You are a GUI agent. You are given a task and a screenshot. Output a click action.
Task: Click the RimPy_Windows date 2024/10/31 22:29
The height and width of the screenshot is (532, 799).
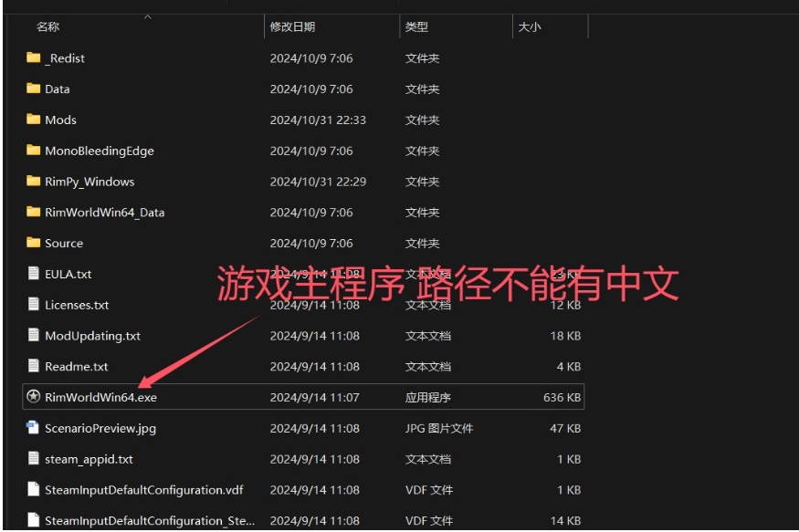click(x=318, y=182)
